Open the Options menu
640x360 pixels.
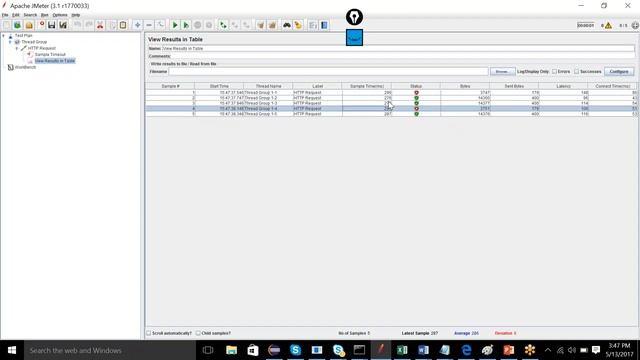click(60, 15)
